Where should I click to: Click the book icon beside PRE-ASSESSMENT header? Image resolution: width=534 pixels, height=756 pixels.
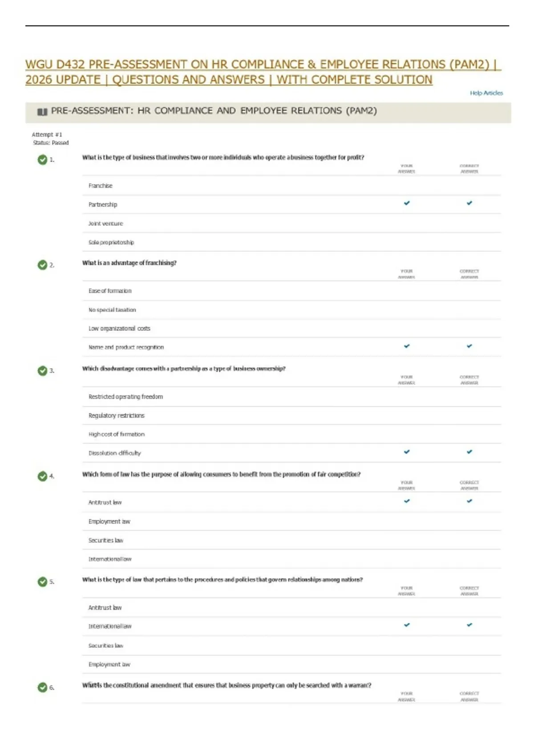point(42,112)
